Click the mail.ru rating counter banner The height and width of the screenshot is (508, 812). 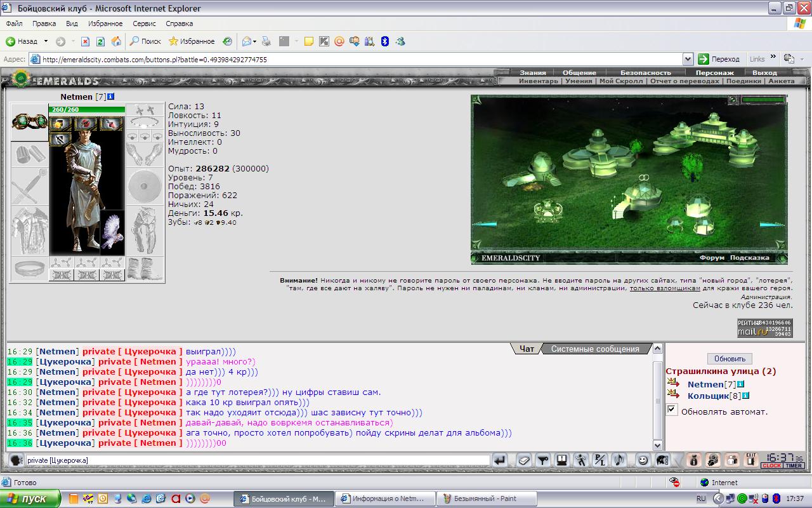point(765,328)
